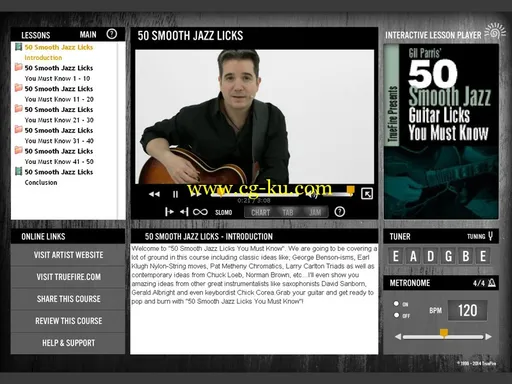Click Review This Course button

click(68, 321)
